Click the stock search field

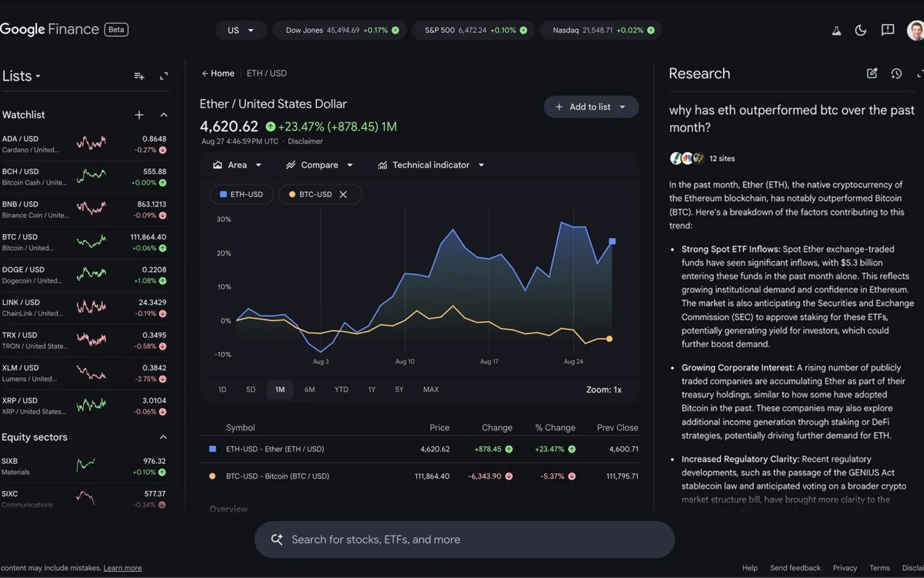coord(464,539)
